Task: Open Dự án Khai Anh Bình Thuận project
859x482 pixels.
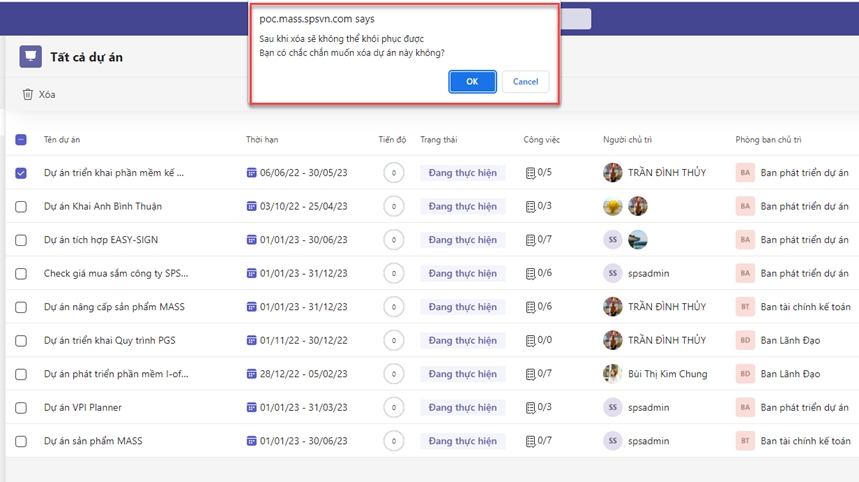Action: 103,207
